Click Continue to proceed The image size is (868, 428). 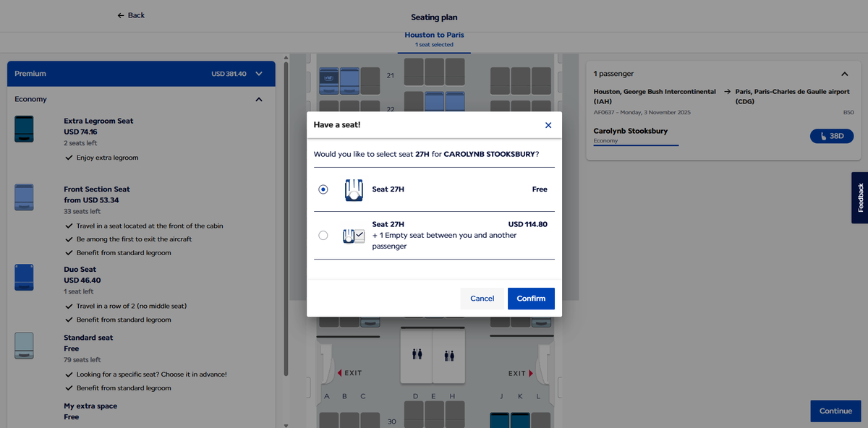tap(835, 411)
